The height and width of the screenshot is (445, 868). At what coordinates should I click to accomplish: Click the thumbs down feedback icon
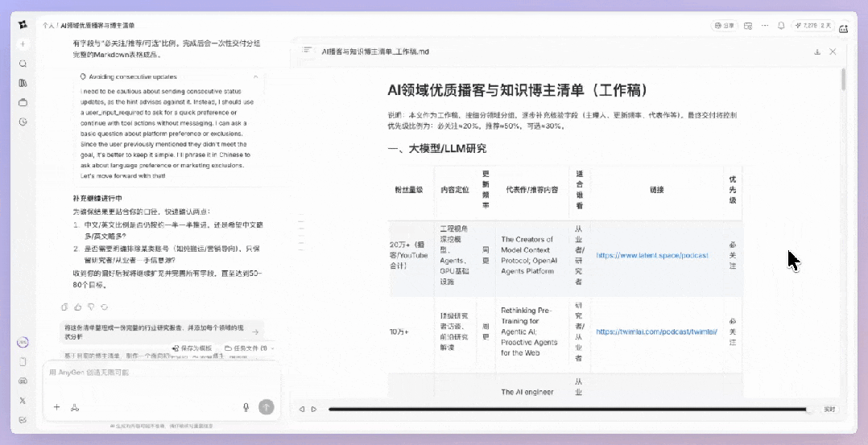click(x=91, y=307)
